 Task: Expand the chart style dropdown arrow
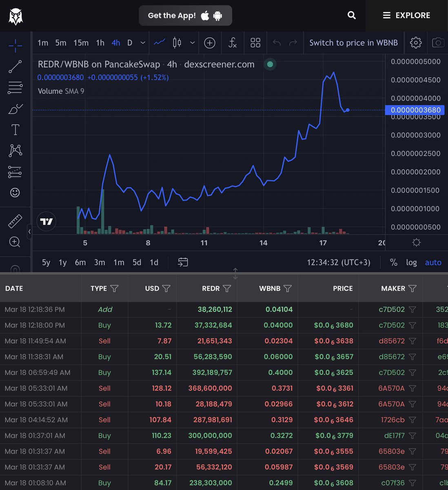coord(192,43)
